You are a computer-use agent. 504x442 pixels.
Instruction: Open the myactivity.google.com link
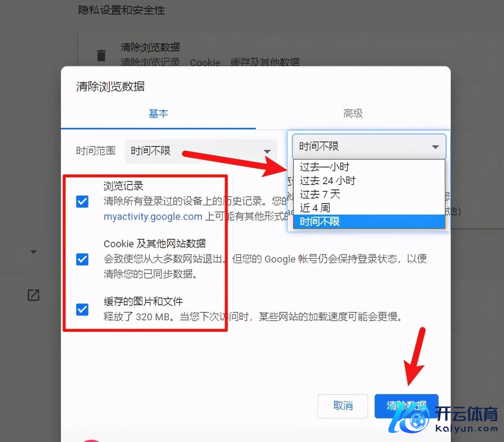click(153, 217)
